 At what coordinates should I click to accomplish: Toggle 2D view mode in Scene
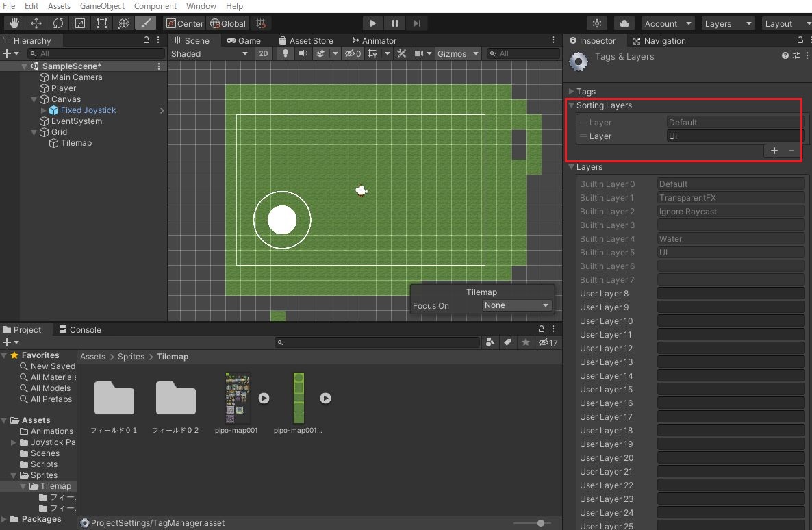point(264,53)
